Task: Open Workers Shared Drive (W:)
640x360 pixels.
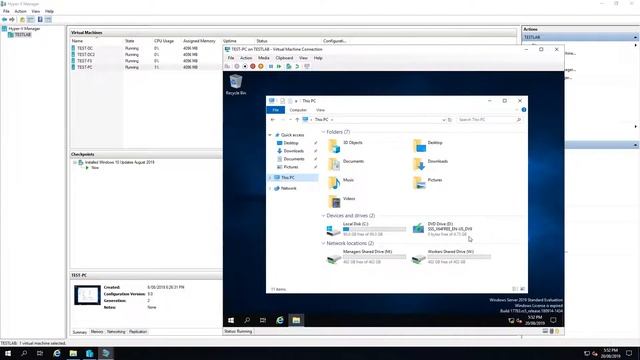Action: 451,257
